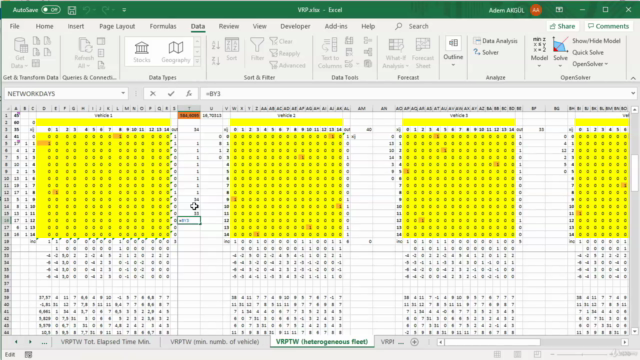Open the Page Layout tab
640x360 pixels.
click(117, 26)
